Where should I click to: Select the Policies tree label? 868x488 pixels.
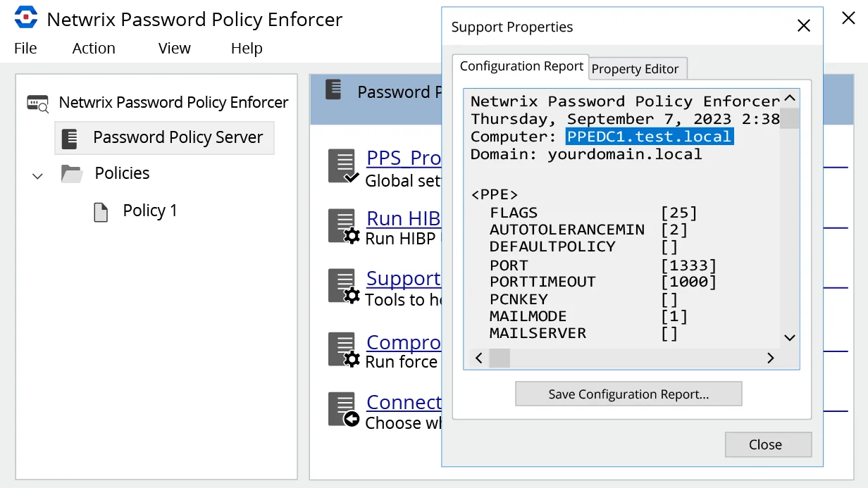click(x=122, y=173)
